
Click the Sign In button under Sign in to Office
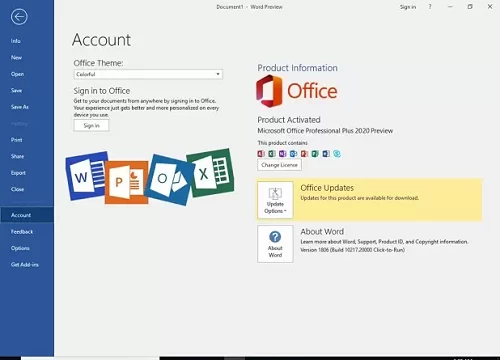coord(91,126)
